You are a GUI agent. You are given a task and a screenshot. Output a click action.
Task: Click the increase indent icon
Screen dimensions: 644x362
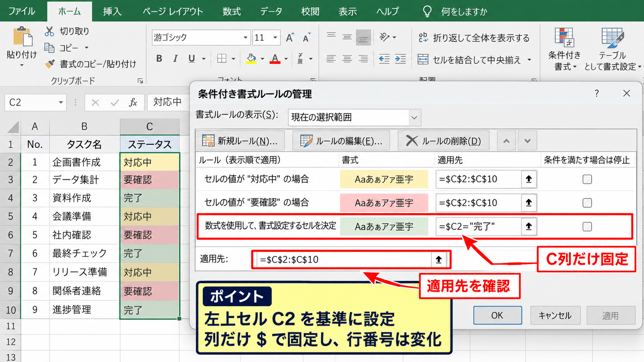(401, 59)
